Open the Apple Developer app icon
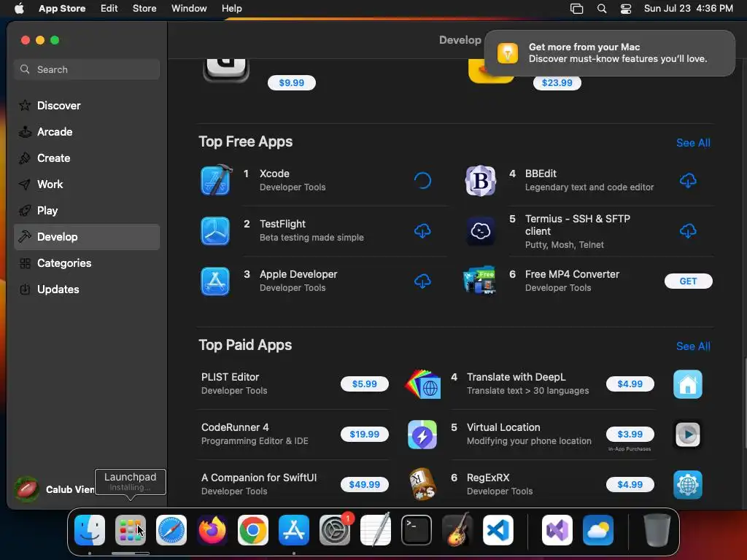 click(215, 281)
